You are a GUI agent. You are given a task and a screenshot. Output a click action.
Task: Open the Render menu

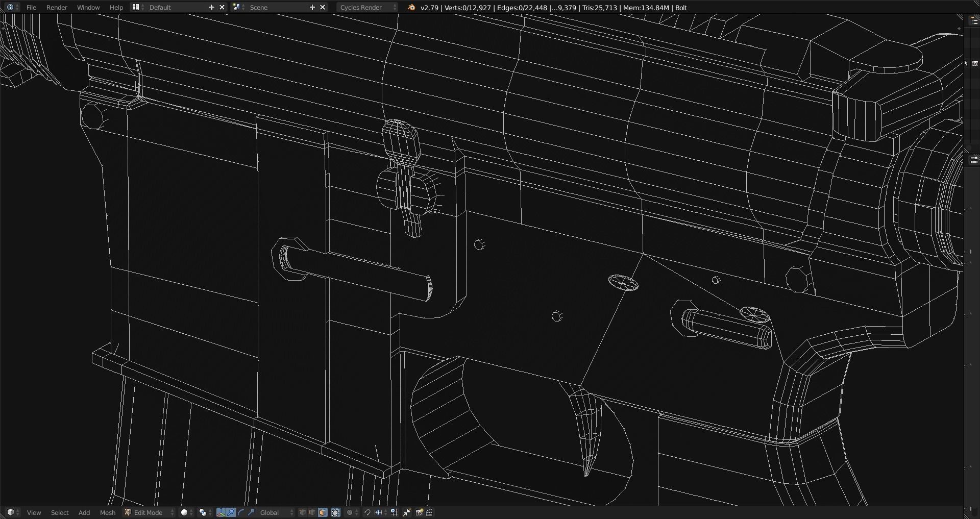(x=56, y=7)
